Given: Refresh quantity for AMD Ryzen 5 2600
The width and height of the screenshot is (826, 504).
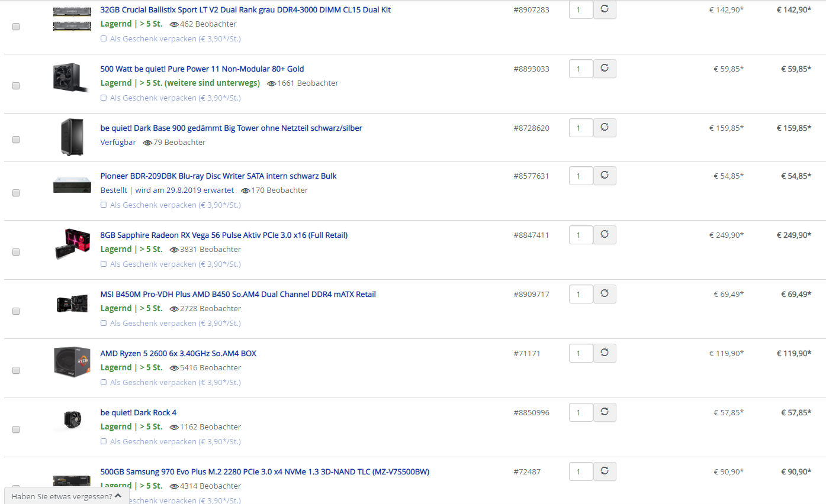Looking at the screenshot, I should (x=605, y=353).
